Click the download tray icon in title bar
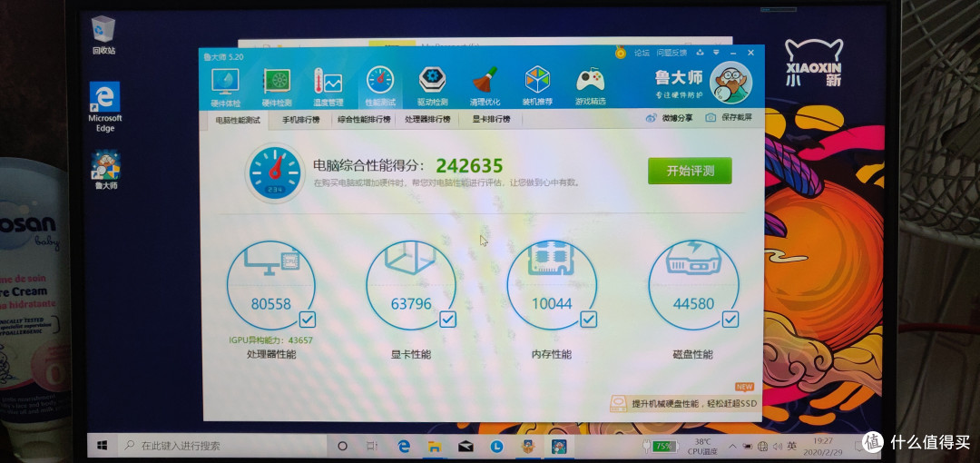The height and width of the screenshot is (463, 980). click(701, 53)
